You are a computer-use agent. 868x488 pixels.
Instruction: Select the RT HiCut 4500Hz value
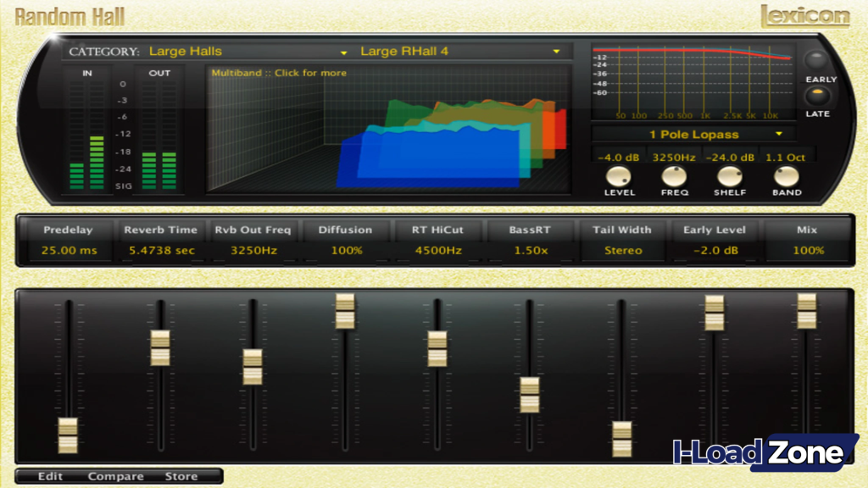(438, 251)
